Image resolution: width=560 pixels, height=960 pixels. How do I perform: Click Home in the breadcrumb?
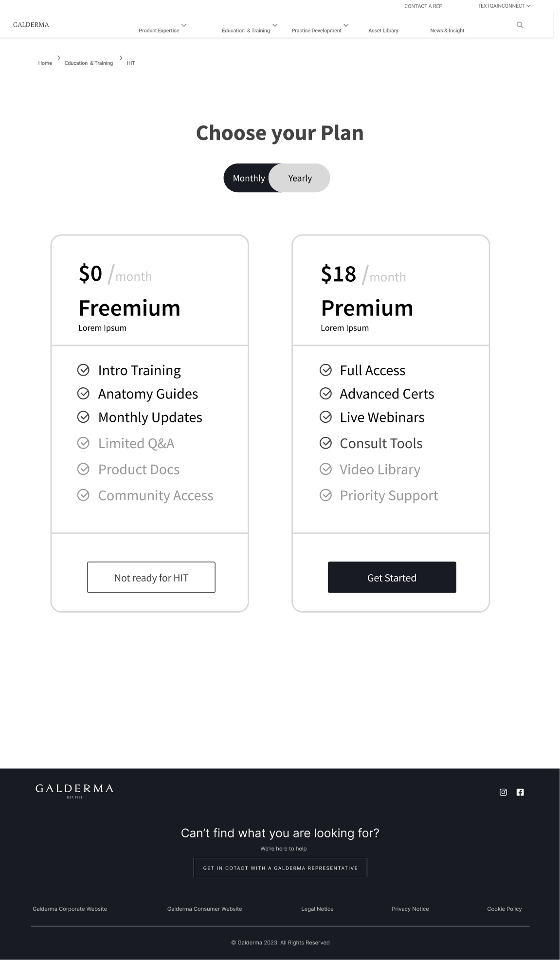pyautogui.click(x=45, y=63)
